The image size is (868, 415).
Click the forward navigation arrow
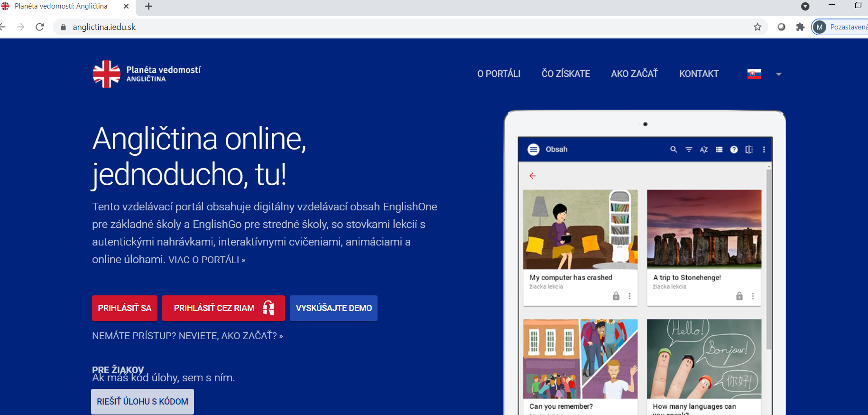[x=20, y=27]
